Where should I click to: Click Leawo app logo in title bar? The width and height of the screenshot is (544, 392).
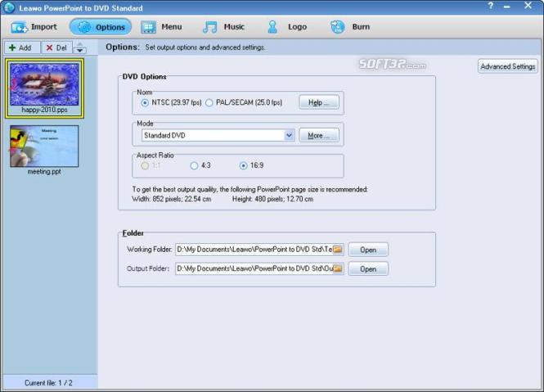9,7
